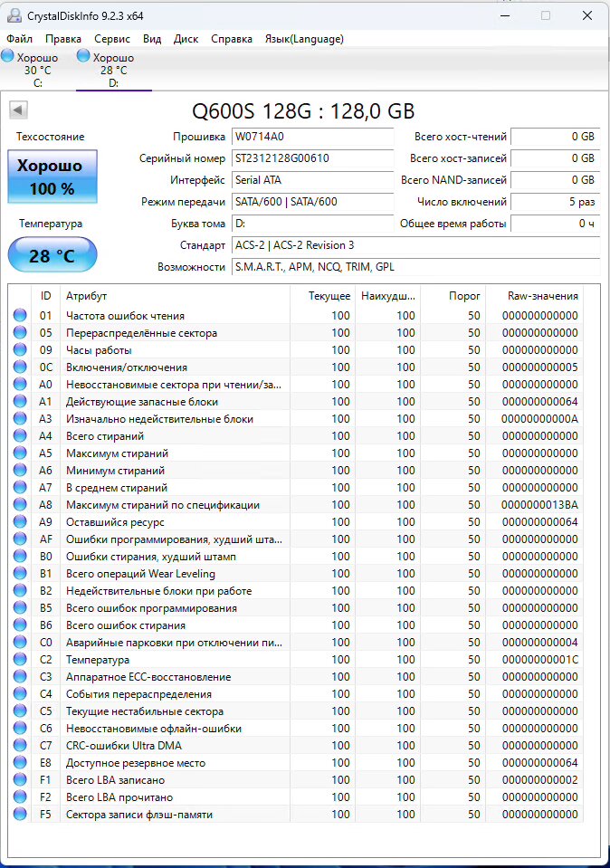The image size is (610, 868).
Task: Click the features field S.M.A.R.T., APM, NCQ, TRIM, GPL
Action: (415, 267)
